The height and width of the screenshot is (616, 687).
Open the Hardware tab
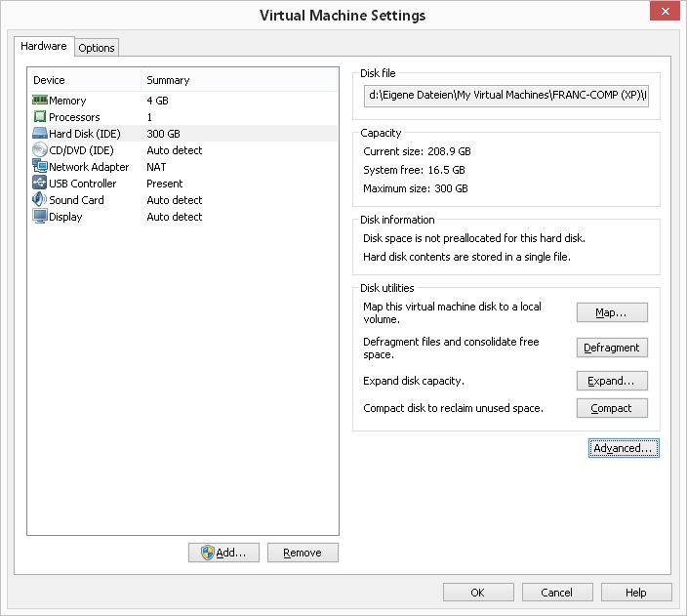[x=44, y=46]
